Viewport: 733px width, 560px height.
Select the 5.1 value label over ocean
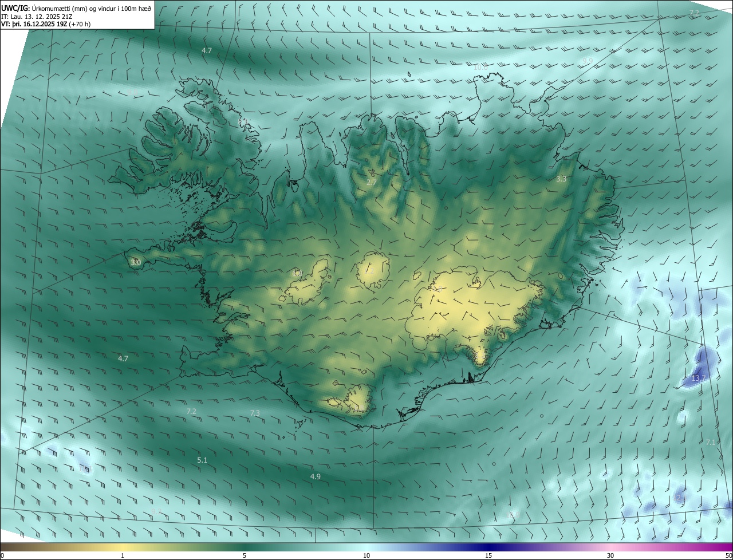tap(202, 460)
